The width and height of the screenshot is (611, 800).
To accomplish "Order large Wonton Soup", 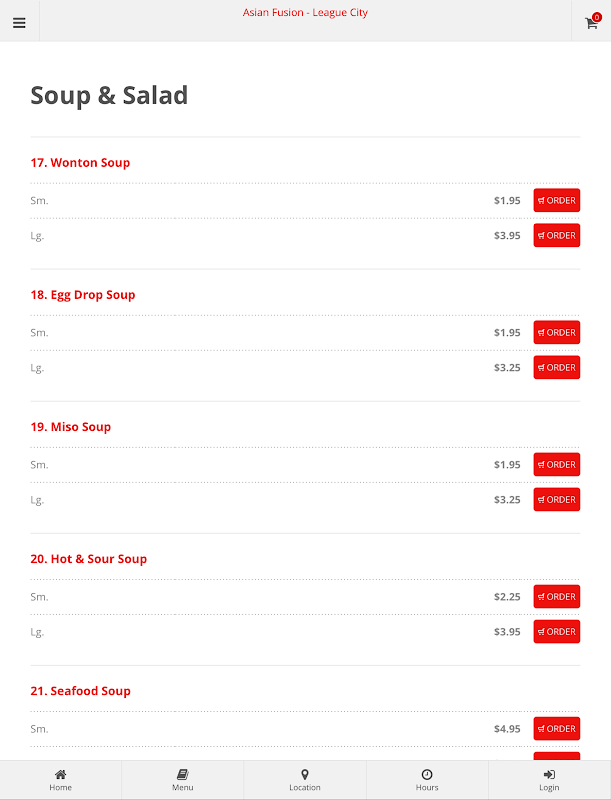I will pyautogui.click(x=556, y=235).
